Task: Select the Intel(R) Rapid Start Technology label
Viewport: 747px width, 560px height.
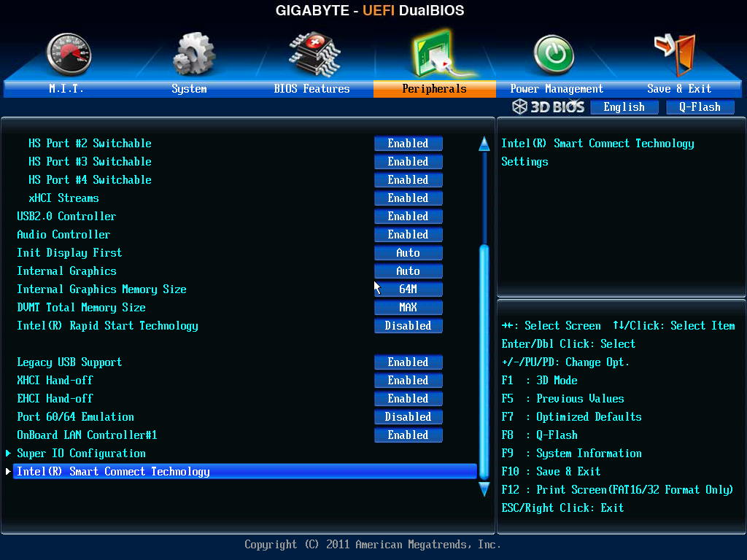Action: (x=108, y=326)
